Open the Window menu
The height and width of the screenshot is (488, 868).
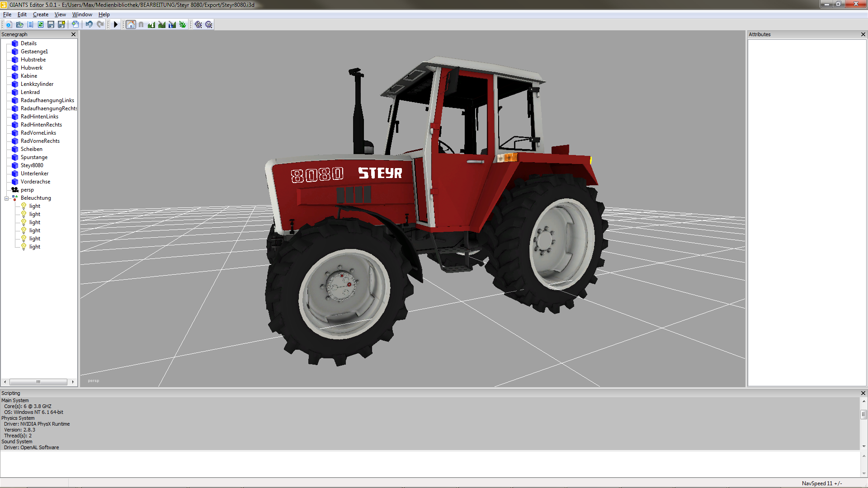(x=82, y=14)
